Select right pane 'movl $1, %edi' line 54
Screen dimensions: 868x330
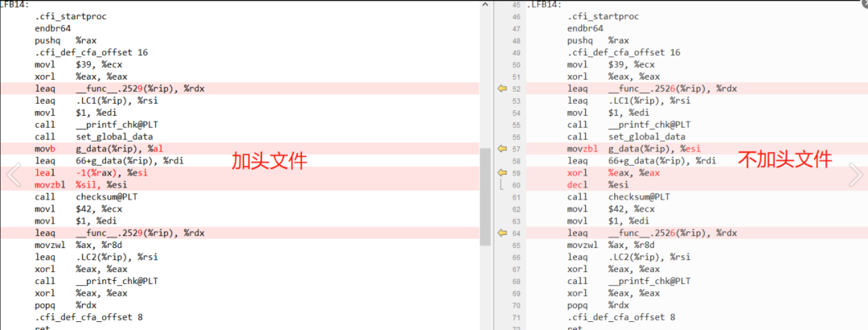tap(608, 113)
